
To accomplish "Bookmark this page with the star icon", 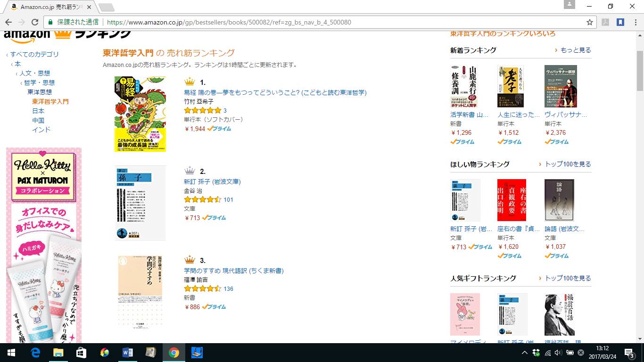I will (589, 22).
